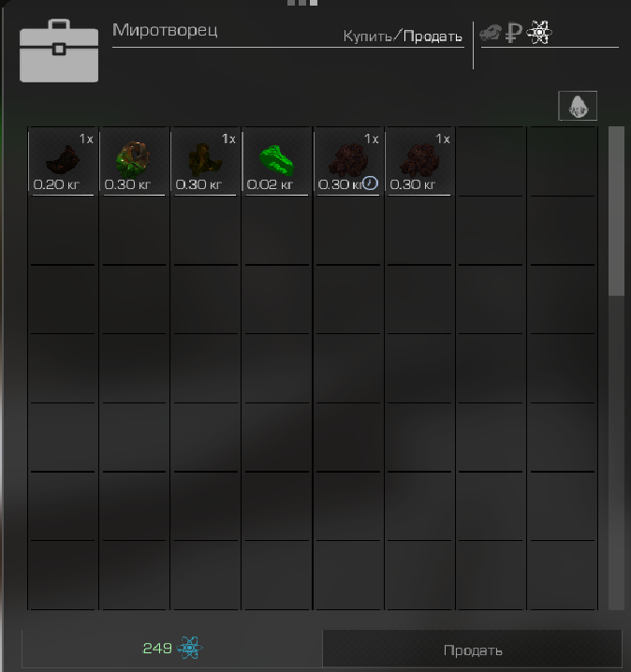The image size is (631, 672).
Task: Click the briefcase trader icon
Action: (59, 51)
